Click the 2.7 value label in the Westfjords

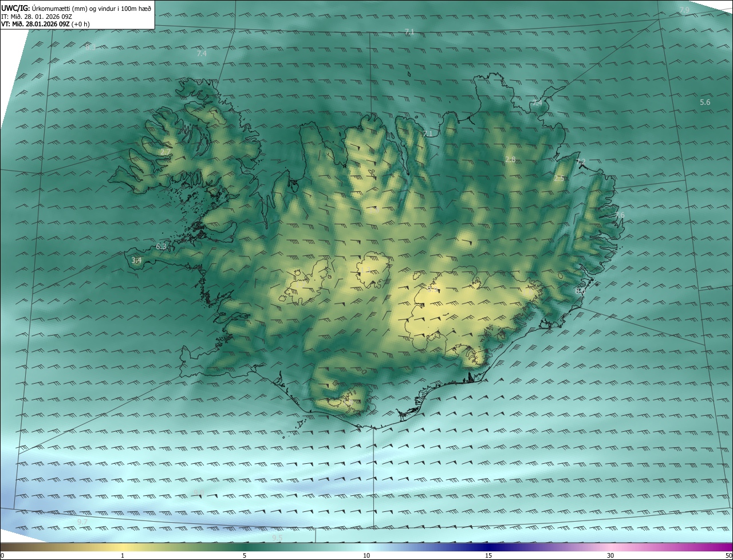(165, 152)
